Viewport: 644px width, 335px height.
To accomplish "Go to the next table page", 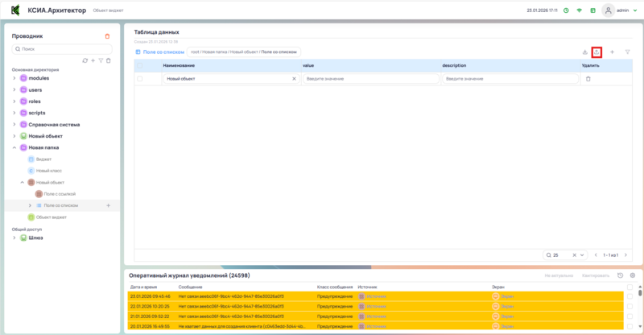I will coord(626,255).
